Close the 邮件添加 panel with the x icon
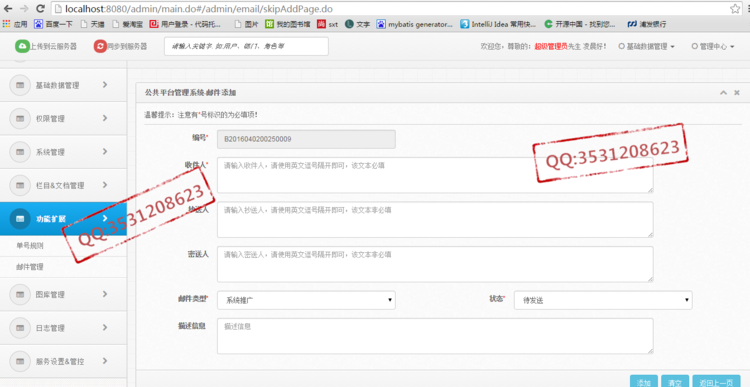Viewport: 750px width, 387px height. pyautogui.click(x=737, y=93)
